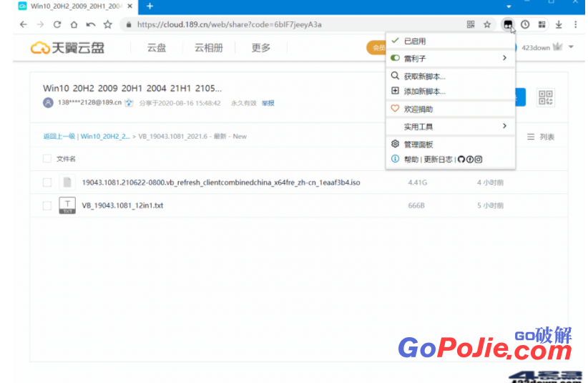Click the 4.41G size value

(417, 183)
